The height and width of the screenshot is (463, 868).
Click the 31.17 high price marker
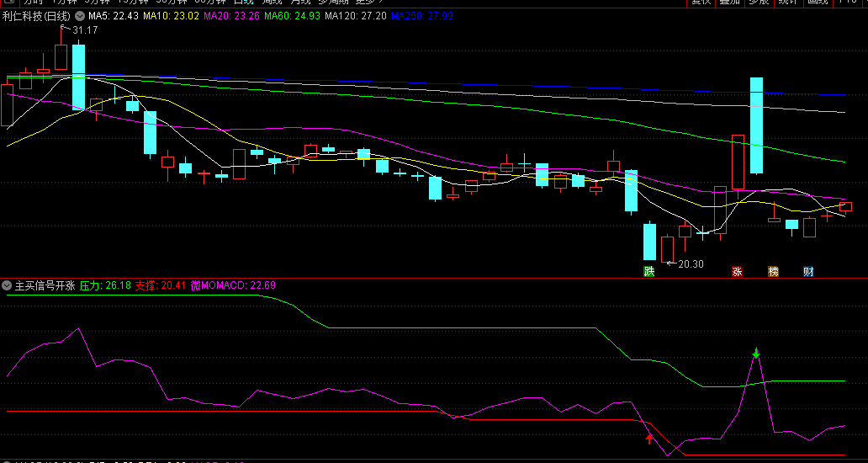(x=84, y=30)
